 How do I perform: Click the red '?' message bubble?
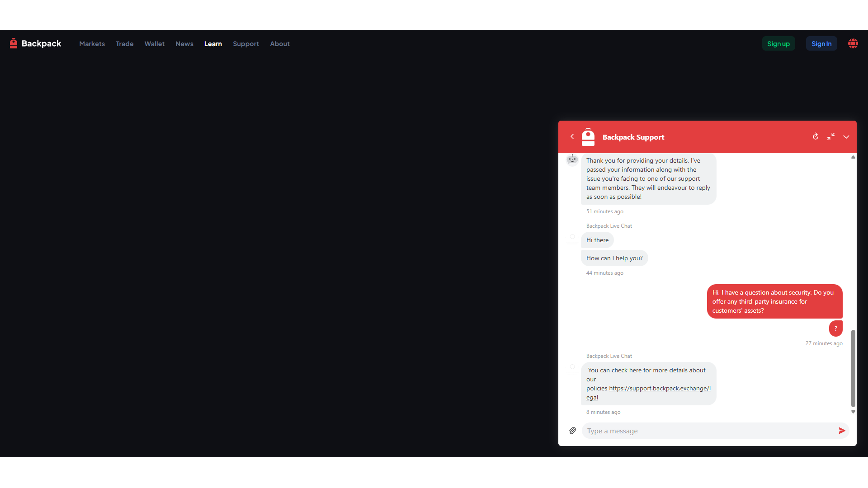836,328
